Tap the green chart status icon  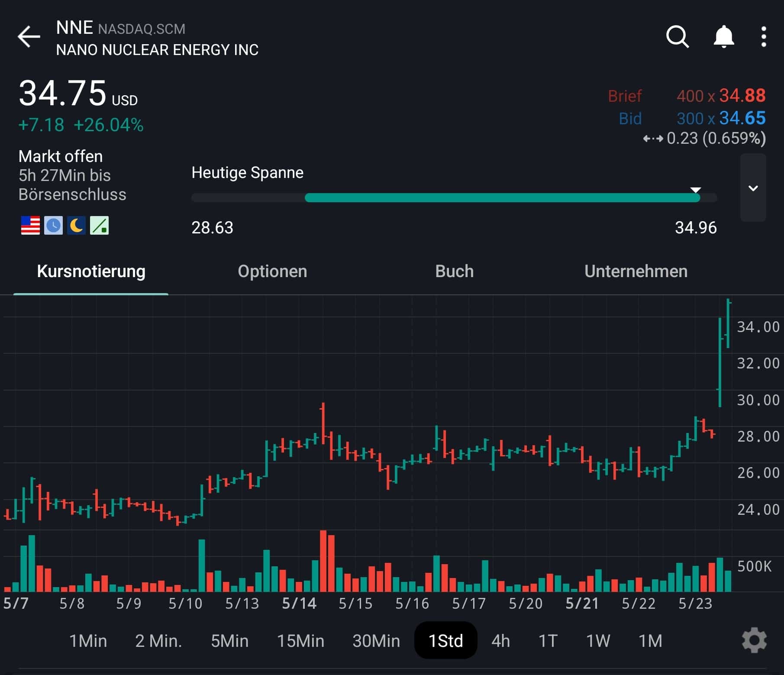(100, 226)
